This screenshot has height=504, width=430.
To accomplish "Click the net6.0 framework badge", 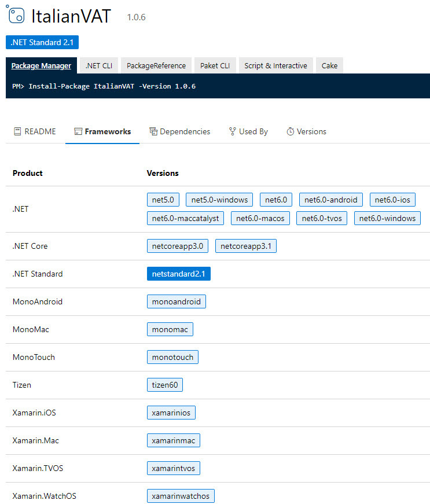I will 276,200.
